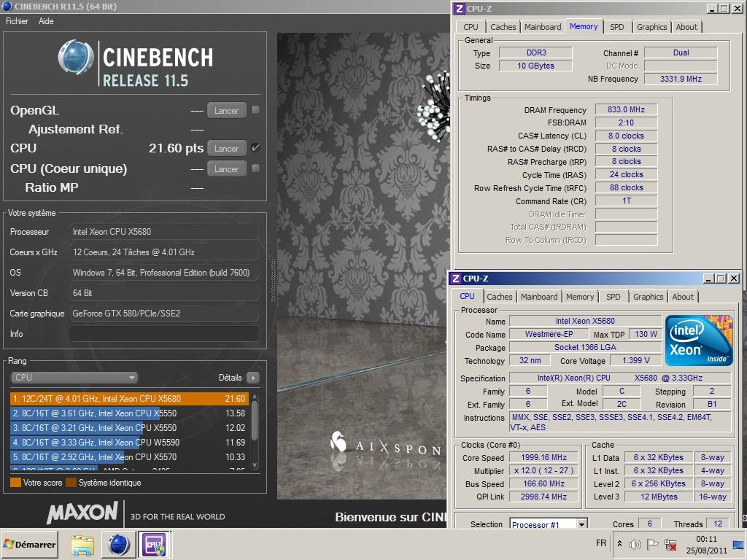Click the Core Speed 1999.16 MHz value
Screen dimensions: 747x560
click(x=543, y=457)
